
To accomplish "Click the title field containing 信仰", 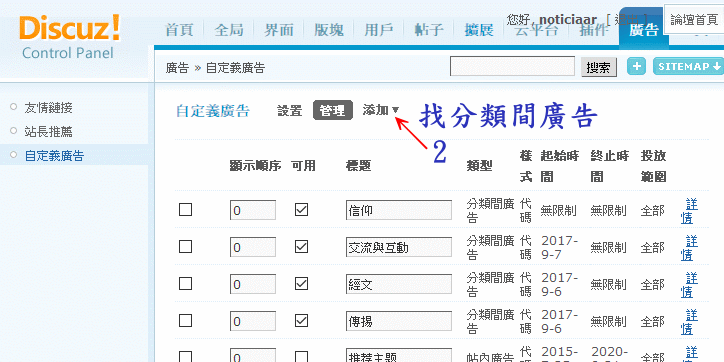I will [398, 210].
